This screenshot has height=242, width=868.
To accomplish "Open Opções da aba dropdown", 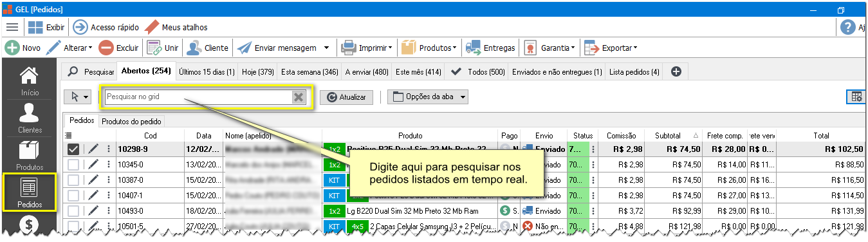I will click(427, 97).
